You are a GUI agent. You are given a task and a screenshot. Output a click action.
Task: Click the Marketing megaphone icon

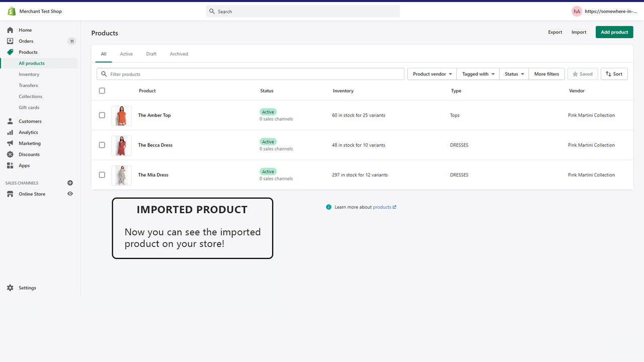10,143
